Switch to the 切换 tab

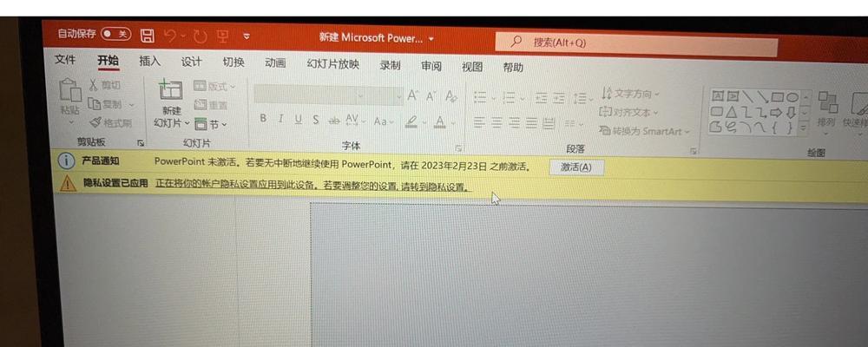pyautogui.click(x=233, y=62)
